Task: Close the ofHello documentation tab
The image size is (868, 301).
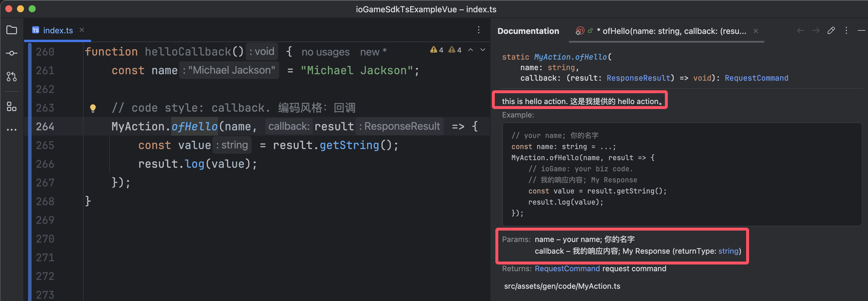Action: coord(756,31)
